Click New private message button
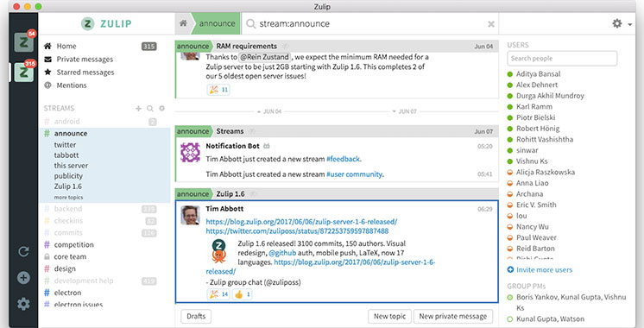 (x=453, y=316)
